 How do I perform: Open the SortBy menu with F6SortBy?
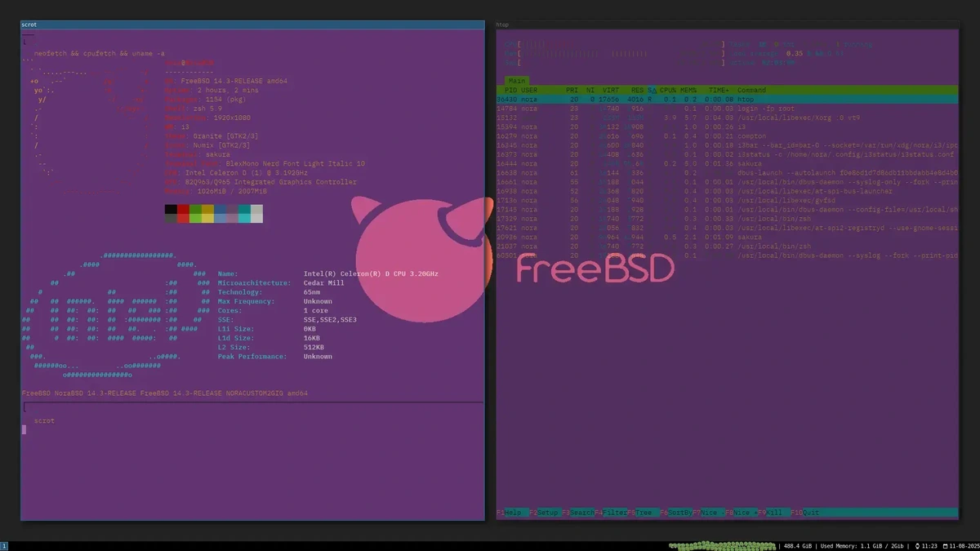[675, 513]
